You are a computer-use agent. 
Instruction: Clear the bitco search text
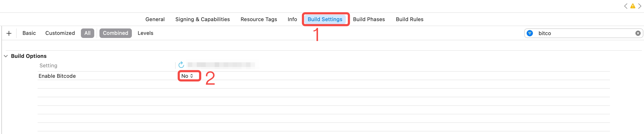coord(638,33)
